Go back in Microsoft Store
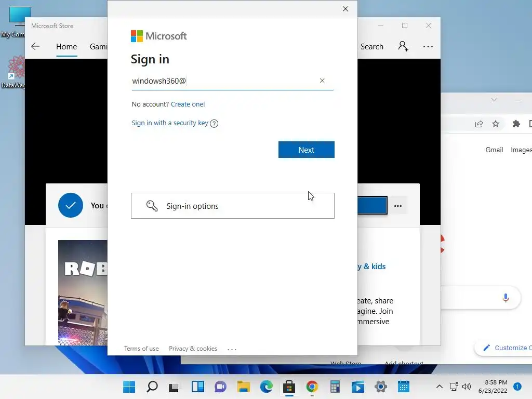Image resolution: width=532 pixels, height=399 pixels. pos(35,46)
